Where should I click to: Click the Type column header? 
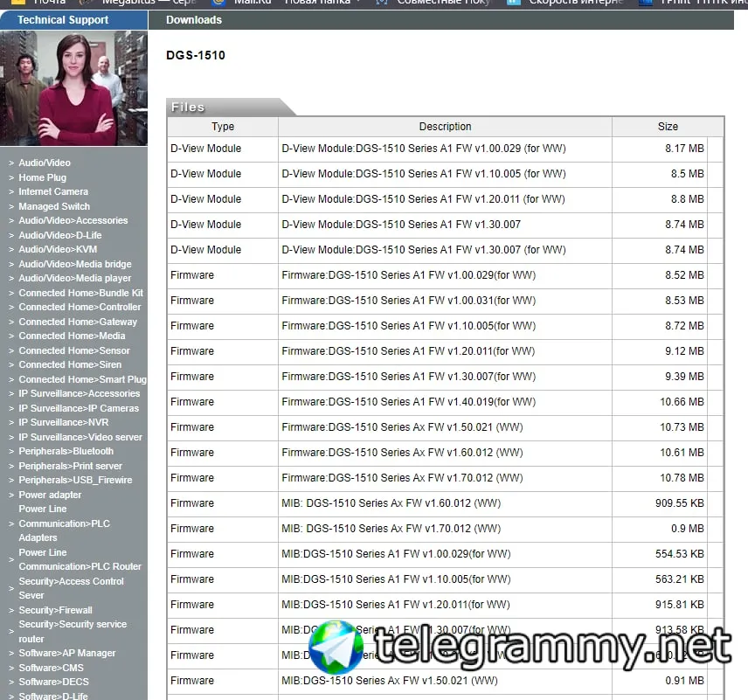coord(223,127)
